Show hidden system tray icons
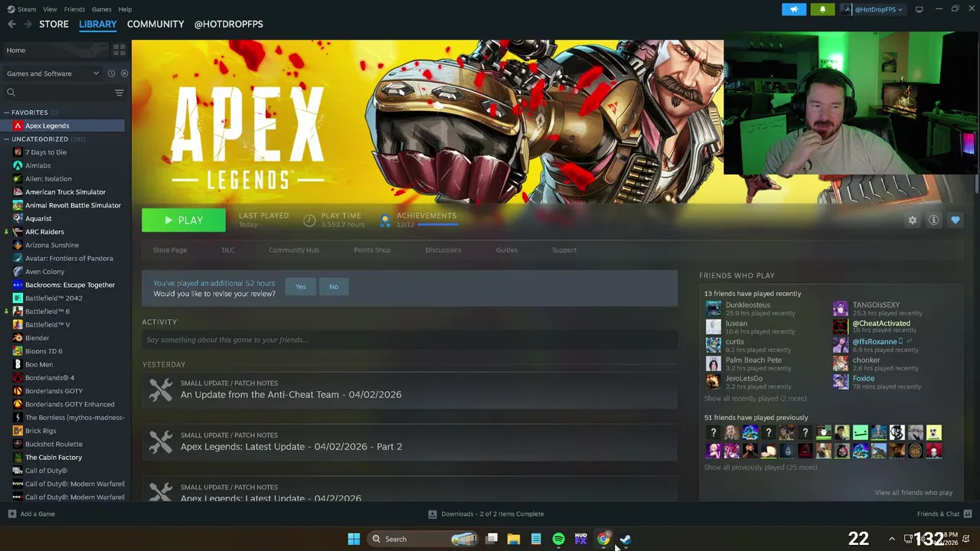This screenshot has height=551, width=980. [x=891, y=539]
